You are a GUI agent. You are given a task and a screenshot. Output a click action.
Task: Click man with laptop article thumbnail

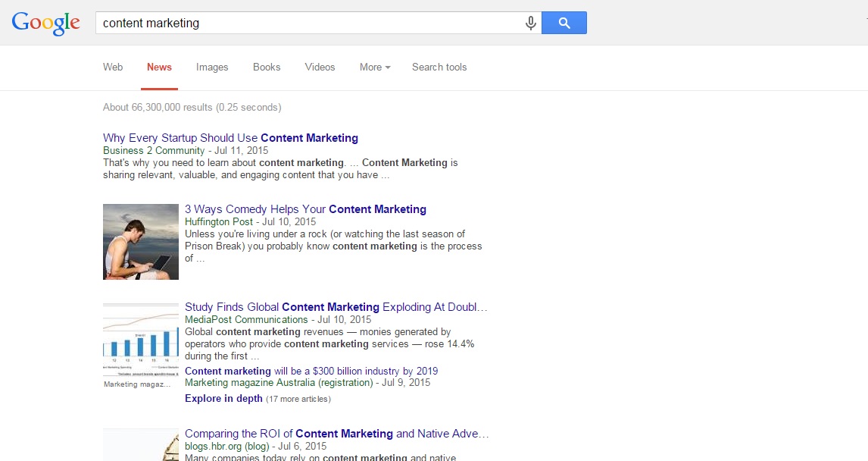(141, 241)
